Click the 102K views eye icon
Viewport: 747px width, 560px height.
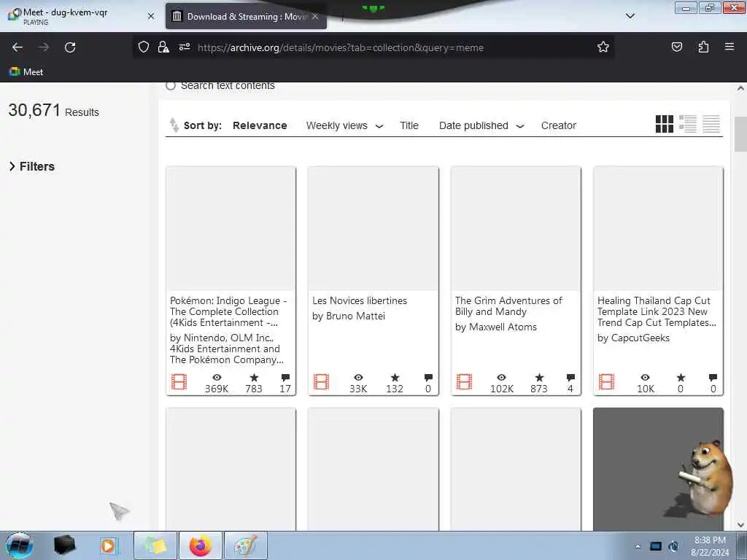[x=502, y=377]
